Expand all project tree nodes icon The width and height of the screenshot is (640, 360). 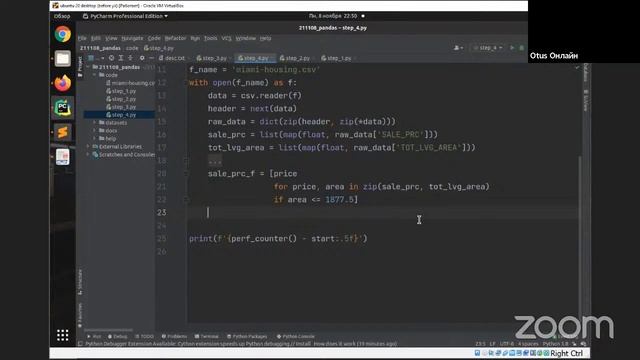point(121,58)
